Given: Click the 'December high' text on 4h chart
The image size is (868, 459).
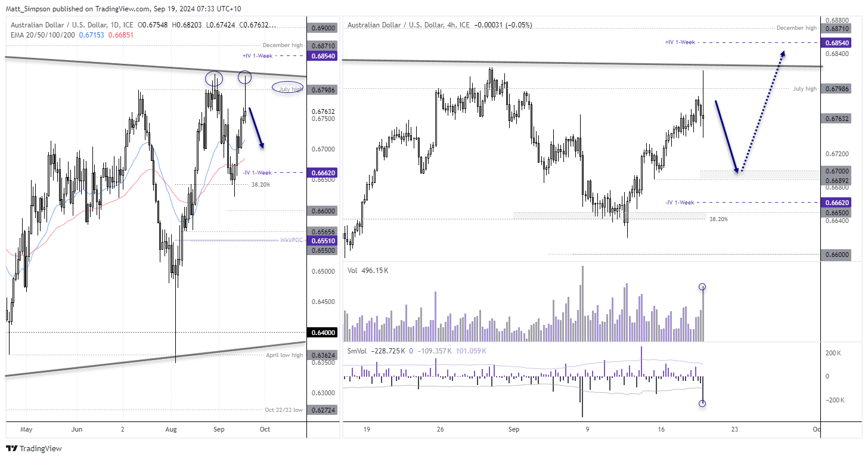Looking at the screenshot, I should tap(796, 28).
